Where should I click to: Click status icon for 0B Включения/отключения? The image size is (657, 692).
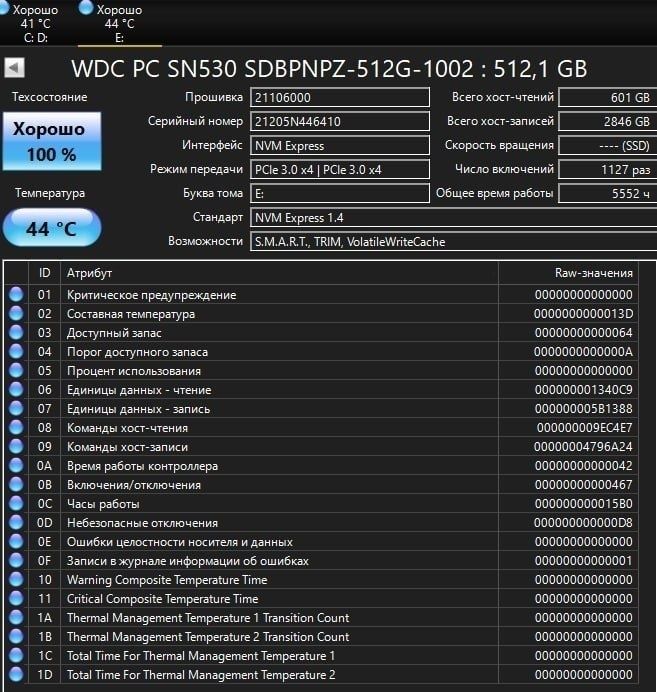tap(16, 484)
